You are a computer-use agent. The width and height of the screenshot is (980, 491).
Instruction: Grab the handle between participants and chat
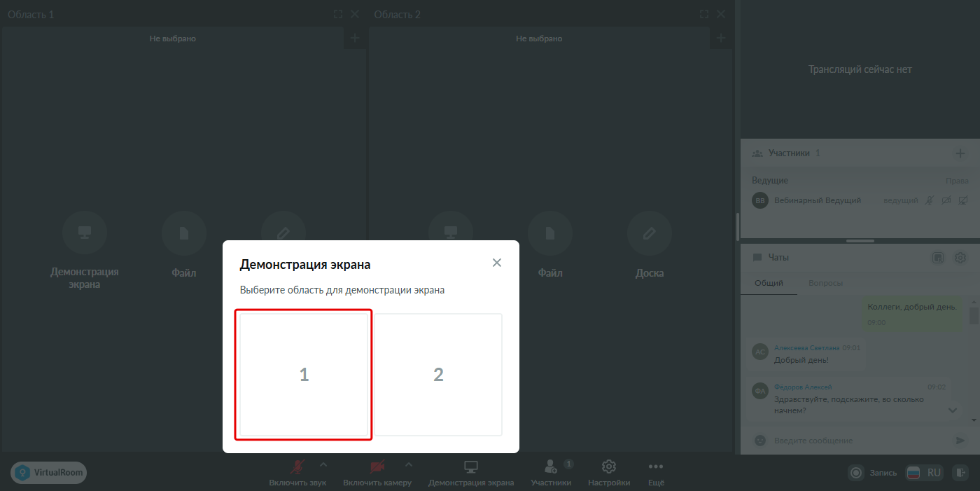point(860,240)
